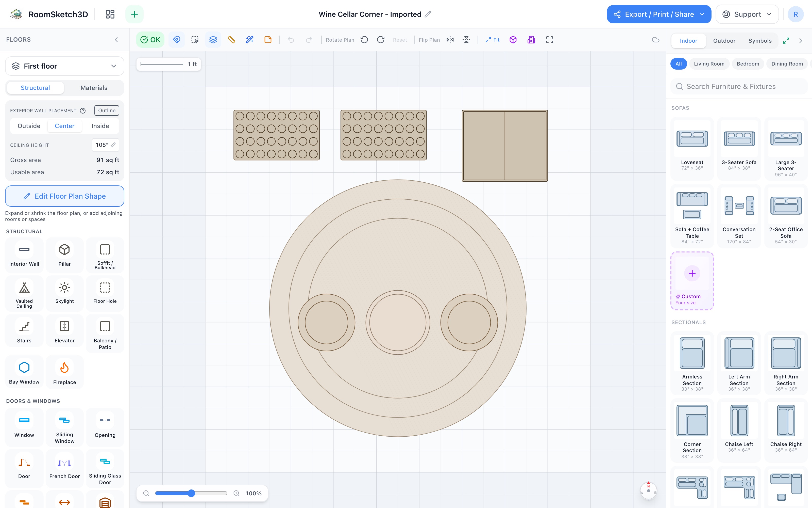The image size is (812, 508).
Task: Select the Interior Wall tool
Action: (x=24, y=255)
